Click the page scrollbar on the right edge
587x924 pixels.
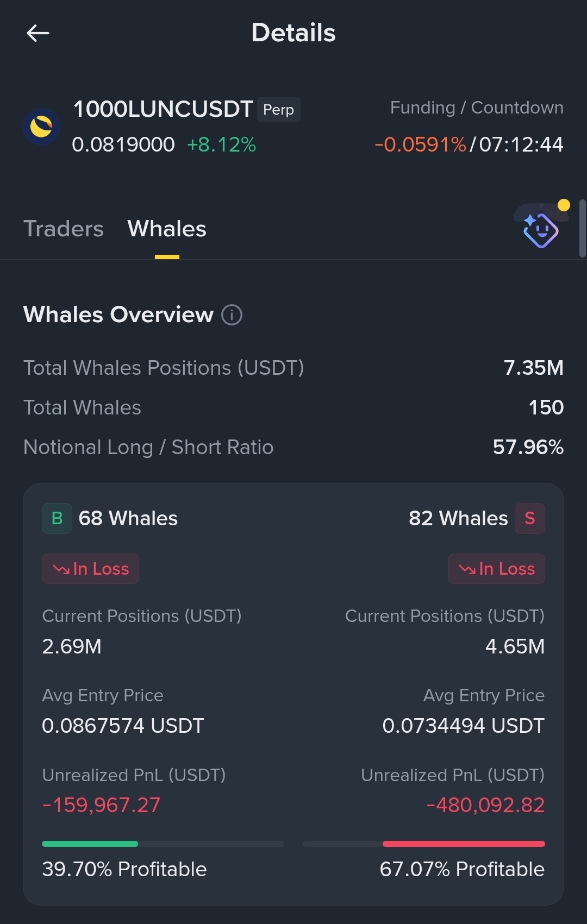582,228
